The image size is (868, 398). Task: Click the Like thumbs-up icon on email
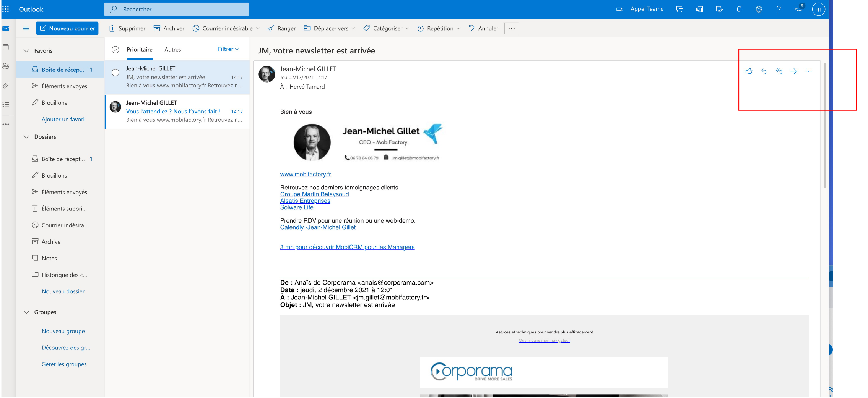point(749,71)
